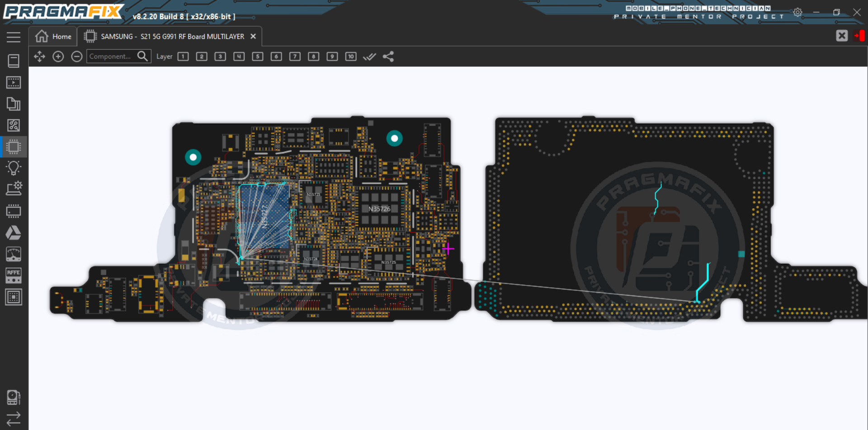Open the multimeter gauge sidebar icon
Screen dimensions: 868x430
pyautogui.click(x=14, y=254)
